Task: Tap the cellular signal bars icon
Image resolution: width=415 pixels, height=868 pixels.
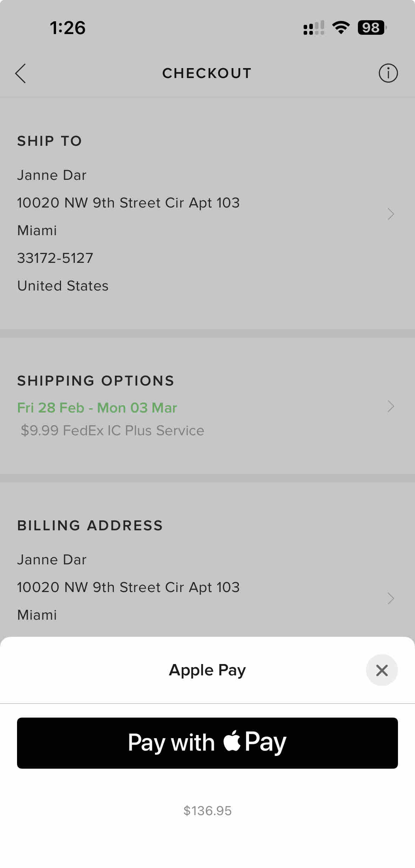Action: 314,28
